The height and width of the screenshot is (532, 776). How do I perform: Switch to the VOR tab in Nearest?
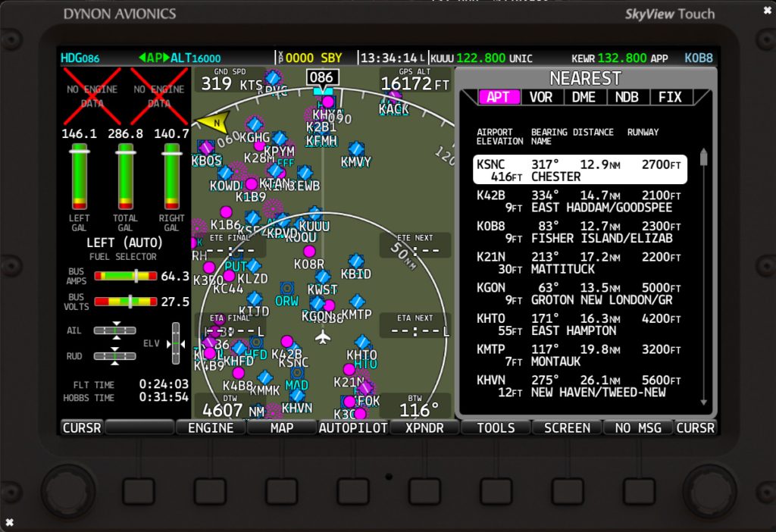(x=540, y=97)
